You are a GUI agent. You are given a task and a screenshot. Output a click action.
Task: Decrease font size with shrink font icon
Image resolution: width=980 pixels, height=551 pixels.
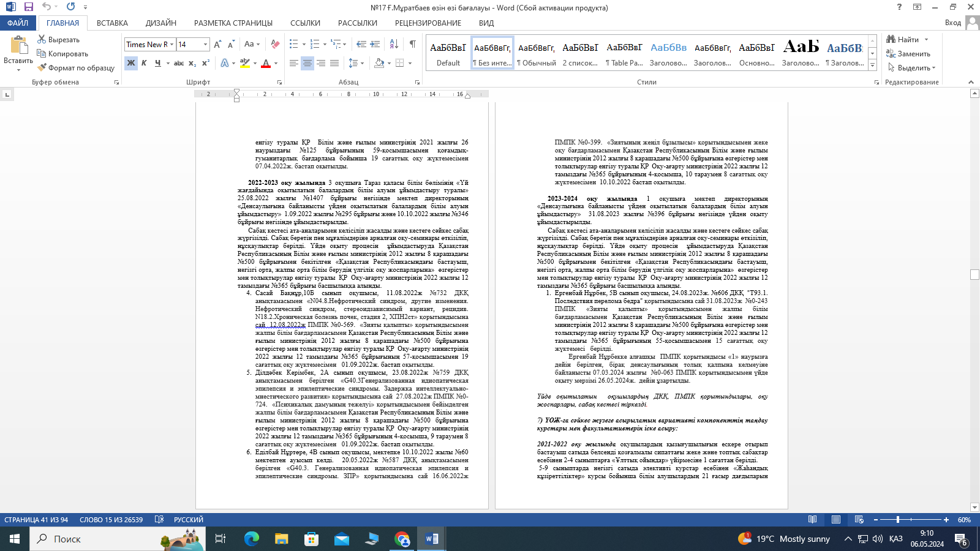pos(231,44)
